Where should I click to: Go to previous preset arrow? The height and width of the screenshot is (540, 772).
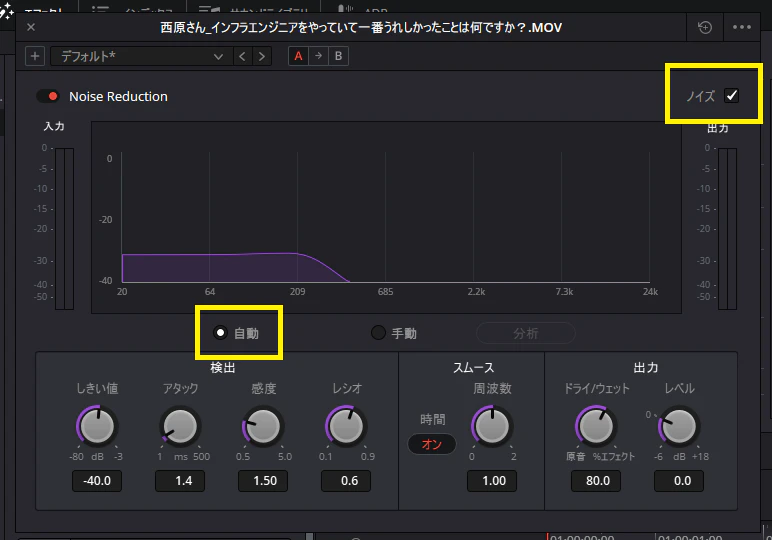click(x=242, y=56)
